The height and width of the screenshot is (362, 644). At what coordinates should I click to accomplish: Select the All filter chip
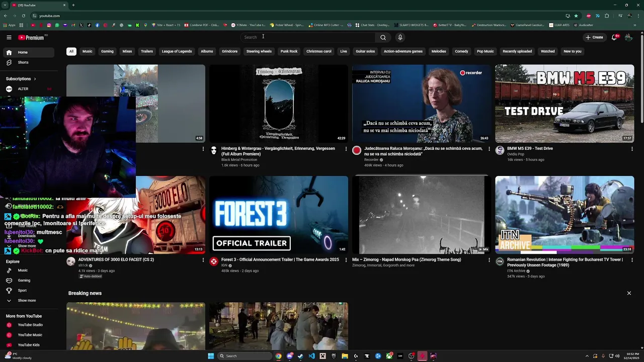tap(71, 51)
